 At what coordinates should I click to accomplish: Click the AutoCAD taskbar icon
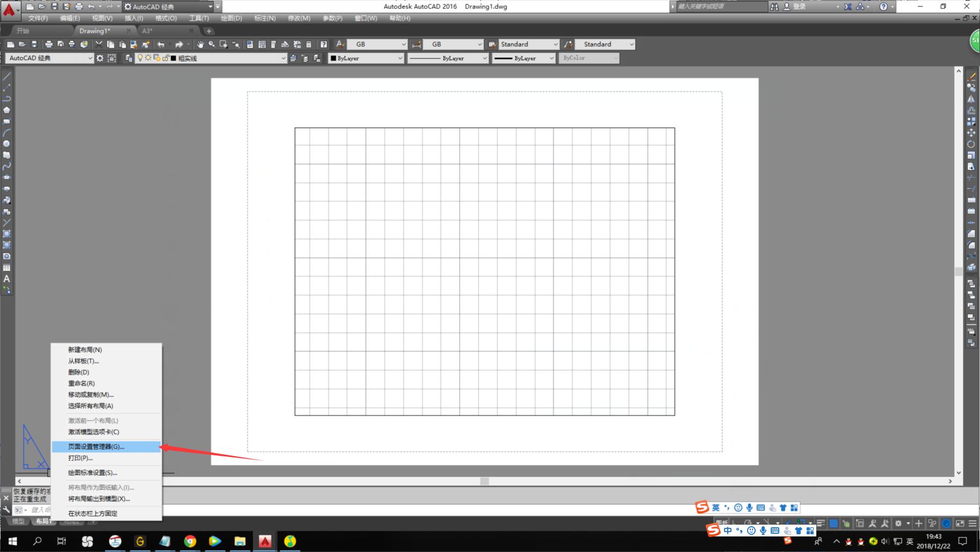[x=265, y=541]
